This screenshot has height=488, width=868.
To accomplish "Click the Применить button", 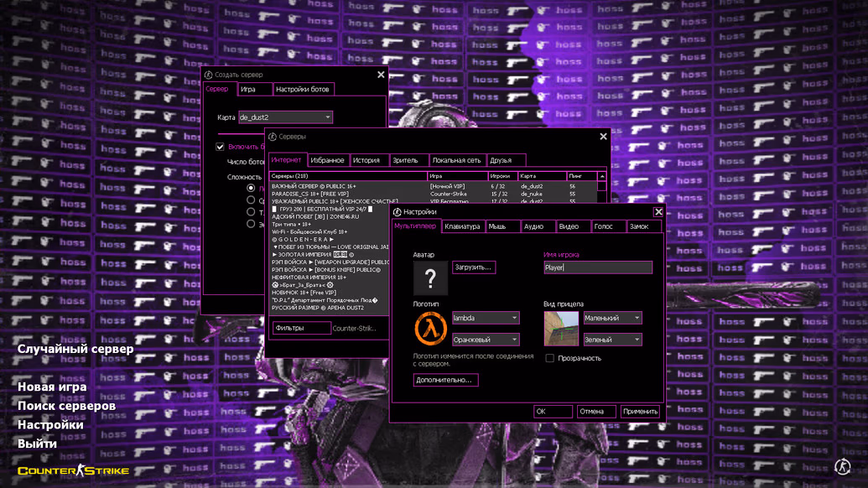I will click(640, 412).
